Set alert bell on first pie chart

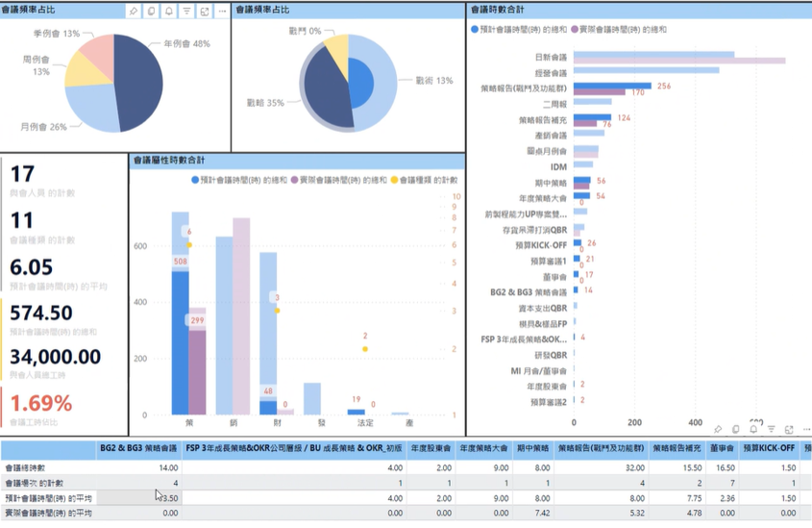(x=169, y=12)
